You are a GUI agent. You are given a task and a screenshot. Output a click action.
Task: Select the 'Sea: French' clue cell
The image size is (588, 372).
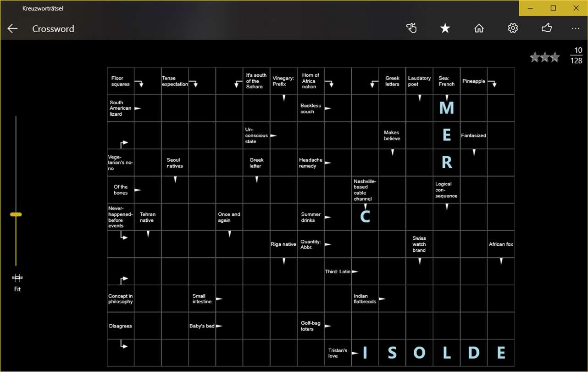(x=446, y=81)
